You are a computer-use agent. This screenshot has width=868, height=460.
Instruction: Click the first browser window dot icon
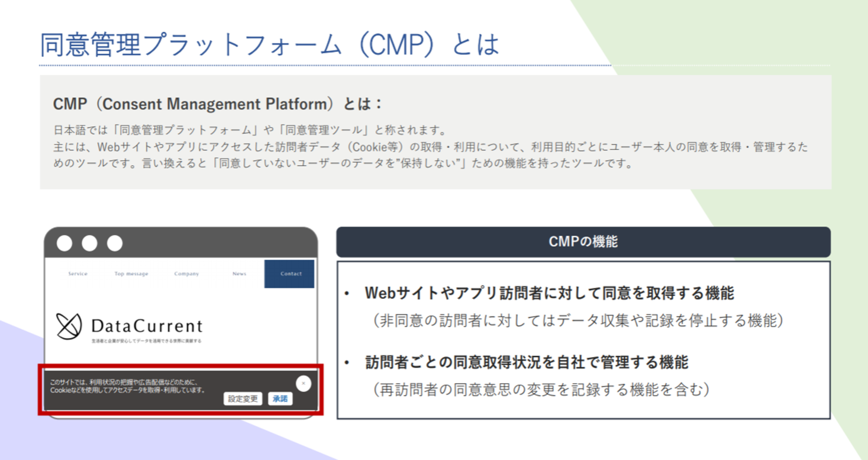[x=63, y=242]
